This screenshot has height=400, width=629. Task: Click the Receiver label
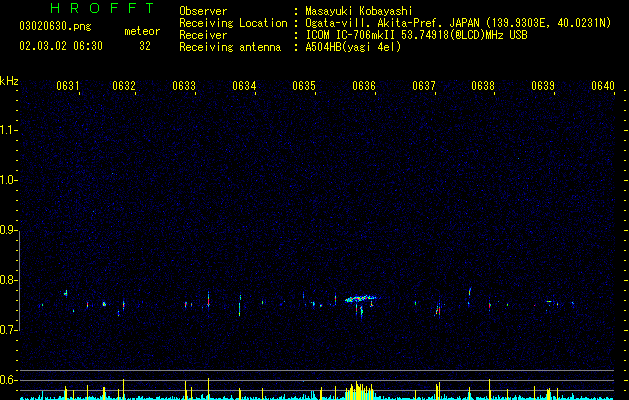203,35
